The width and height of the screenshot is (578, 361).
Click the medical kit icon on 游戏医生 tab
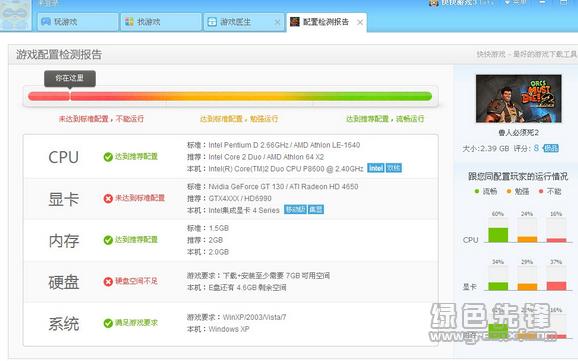212,22
